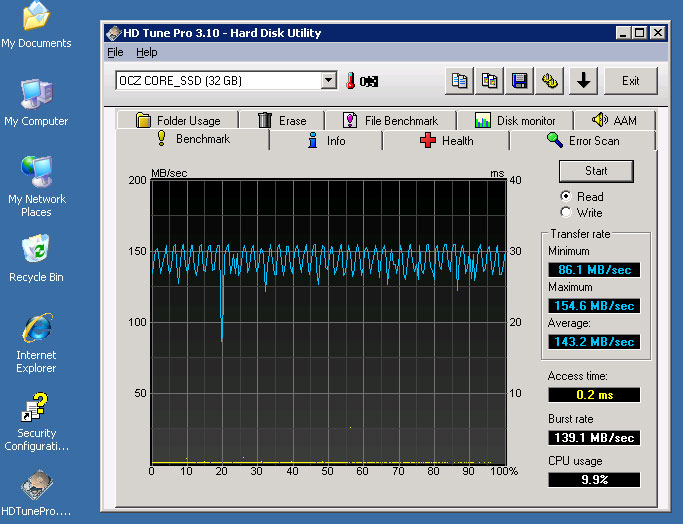Open the options wrench icon
This screenshot has width=683, height=524.
pos(549,81)
